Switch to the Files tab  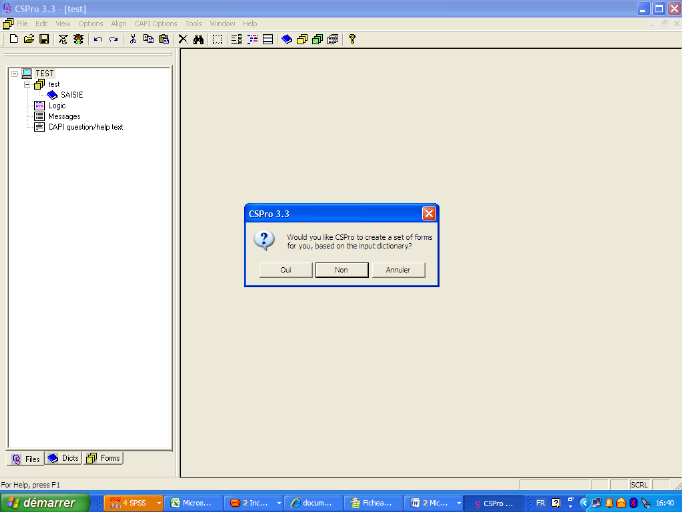pyautogui.click(x=26, y=459)
